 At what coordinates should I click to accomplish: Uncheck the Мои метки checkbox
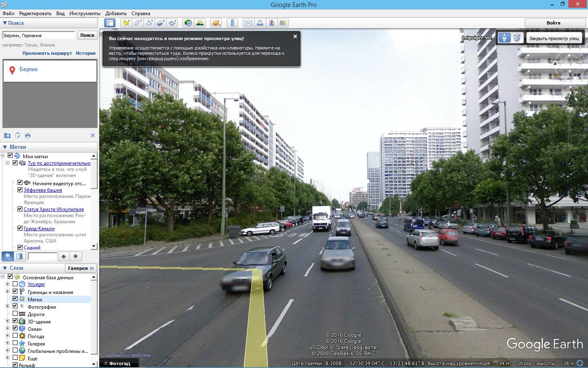point(10,156)
